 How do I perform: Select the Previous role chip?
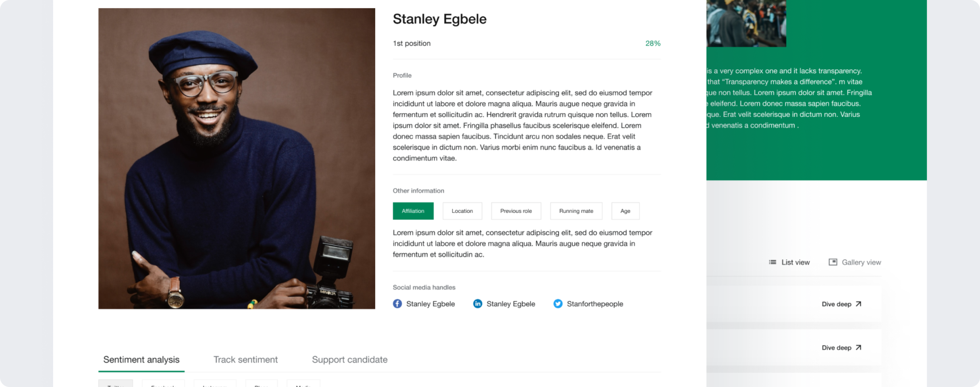pos(516,211)
